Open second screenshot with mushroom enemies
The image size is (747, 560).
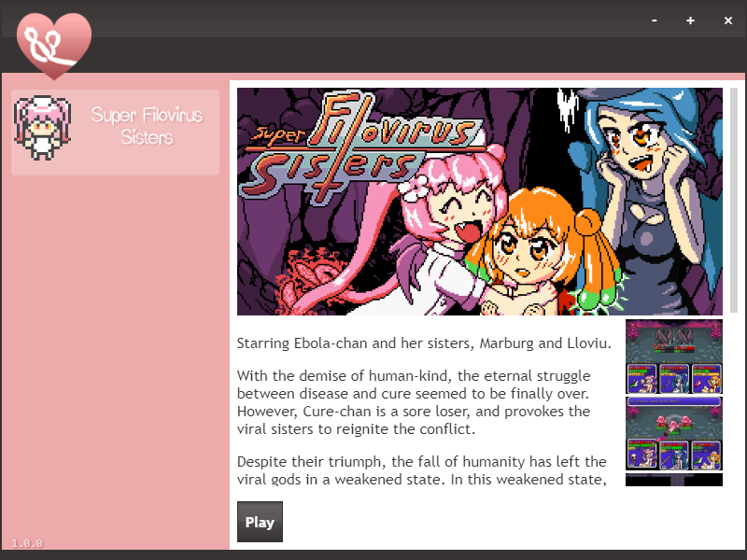pyautogui.click(x=673, y=433)
